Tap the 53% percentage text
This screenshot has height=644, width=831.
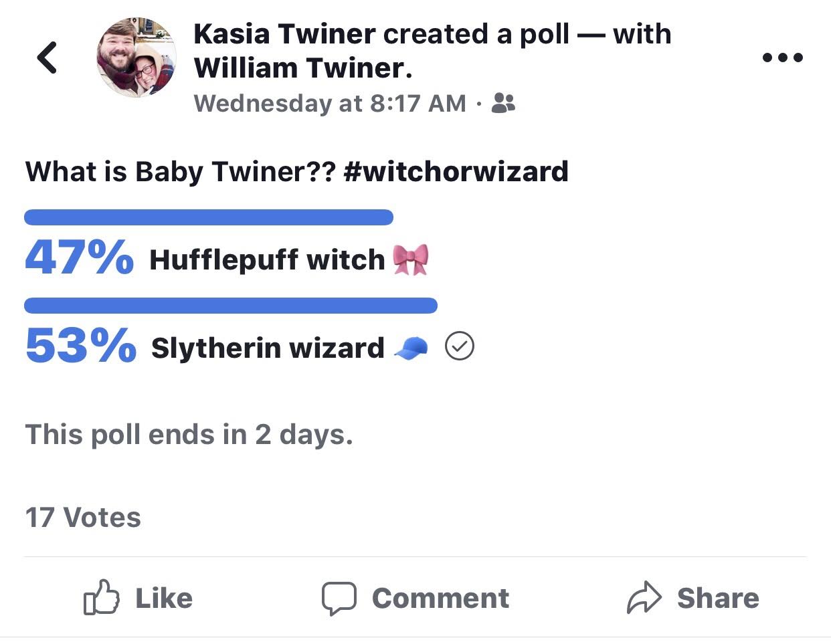[80, 346]
